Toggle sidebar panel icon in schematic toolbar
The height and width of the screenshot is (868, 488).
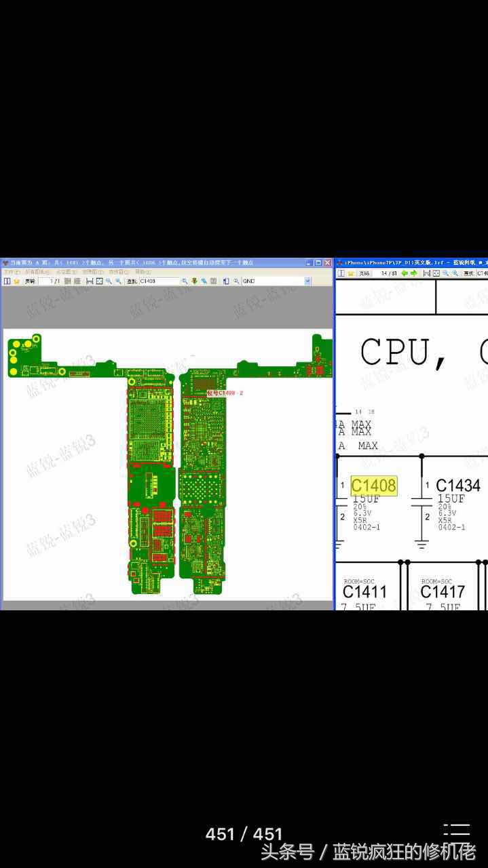341,273
